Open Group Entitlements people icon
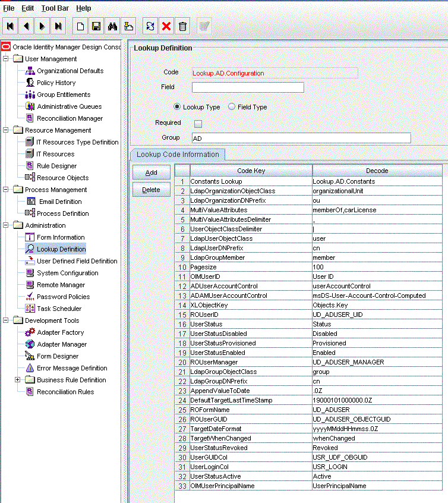The image size is (448, 503). [30, 95]
